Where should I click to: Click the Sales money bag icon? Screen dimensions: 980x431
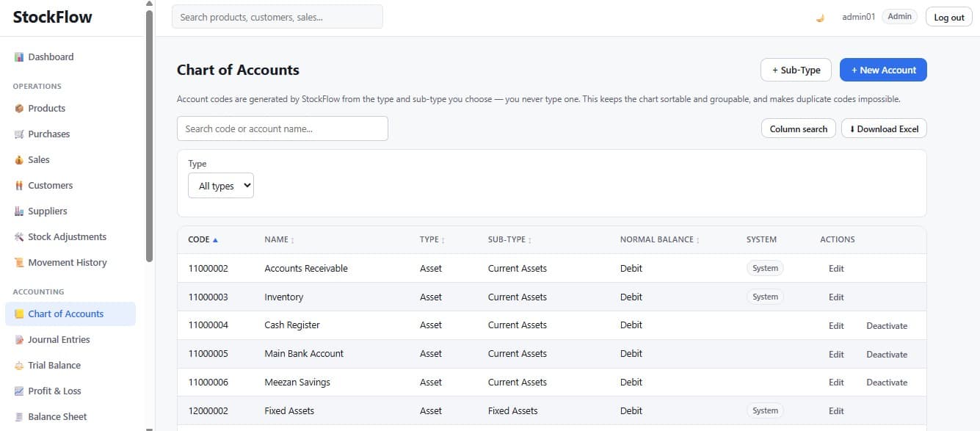pyautogui.click(x=19, y=160)
